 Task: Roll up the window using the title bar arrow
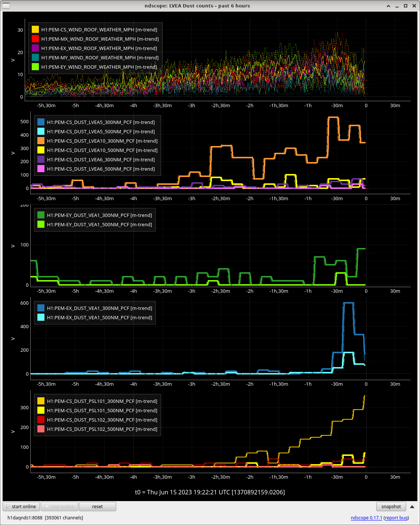[x=389, y=6]
